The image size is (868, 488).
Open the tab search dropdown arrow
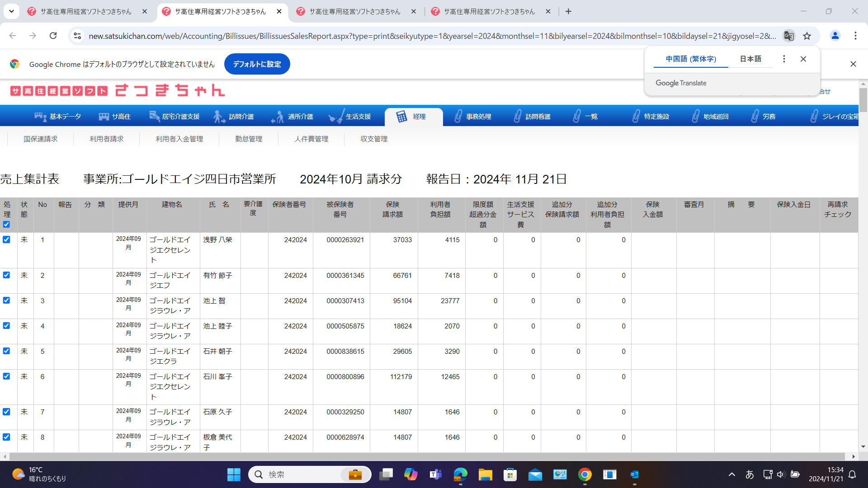pos(11,11)
